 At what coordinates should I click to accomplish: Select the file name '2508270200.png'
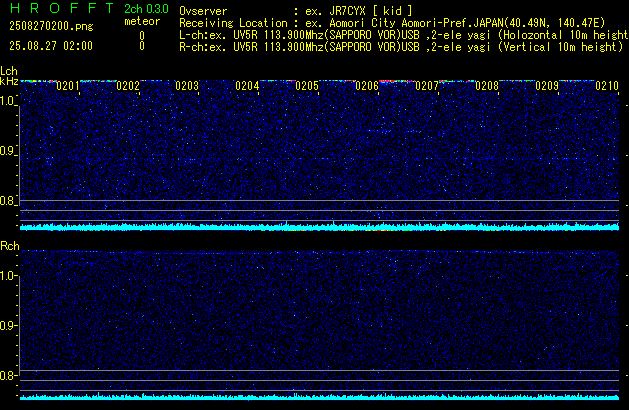tap(51, 26)
